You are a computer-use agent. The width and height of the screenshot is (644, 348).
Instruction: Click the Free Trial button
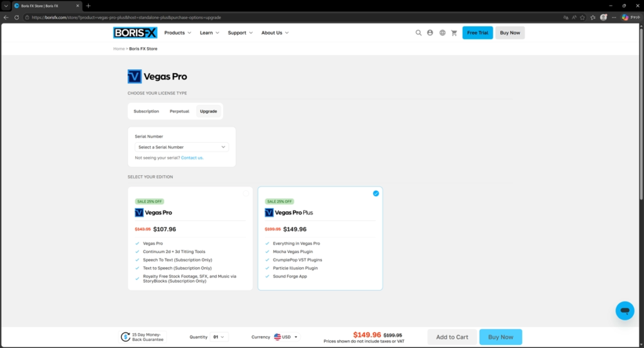click(477, 33)
